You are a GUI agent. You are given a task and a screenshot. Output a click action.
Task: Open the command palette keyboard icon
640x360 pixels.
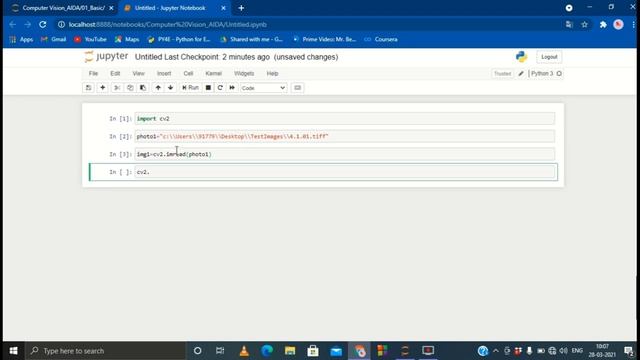pos(298,88)
